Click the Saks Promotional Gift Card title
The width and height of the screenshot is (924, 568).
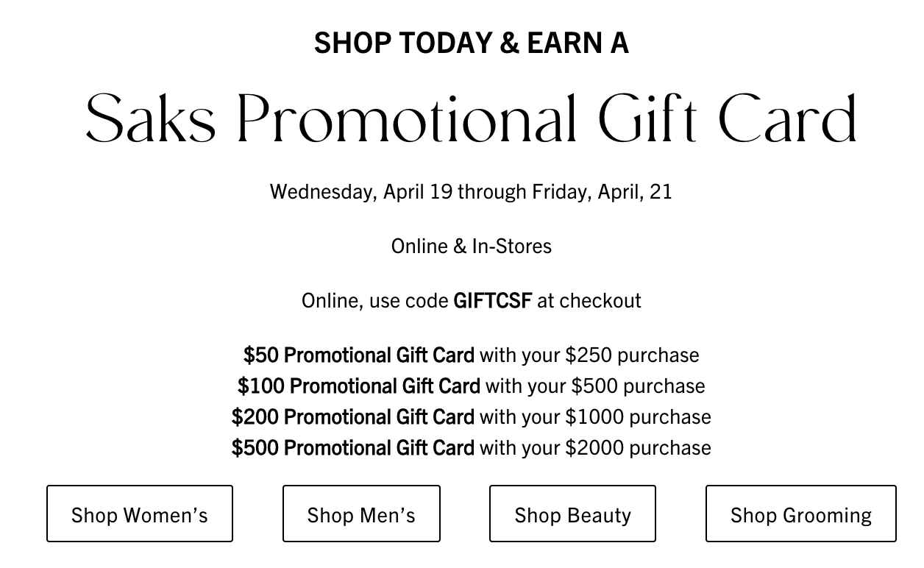point(472,119)
